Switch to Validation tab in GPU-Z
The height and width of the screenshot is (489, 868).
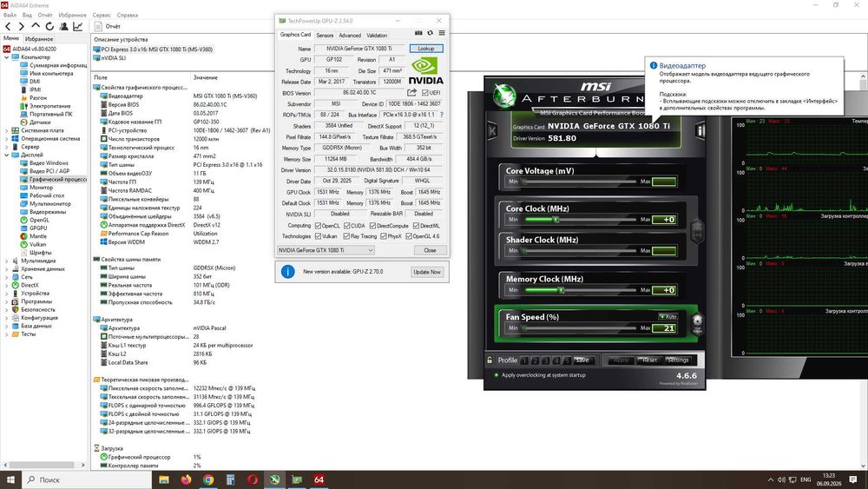(x=377, y=35)
